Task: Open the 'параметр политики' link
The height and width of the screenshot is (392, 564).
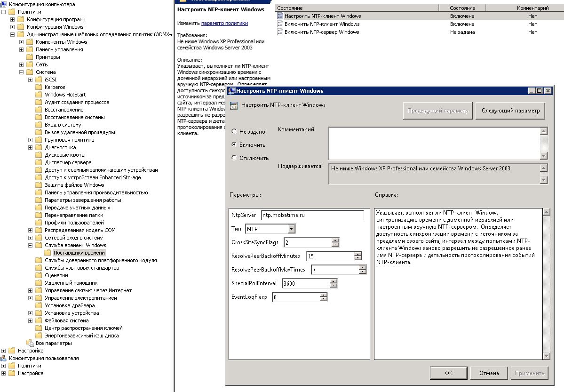Action: tap(224, 23)
